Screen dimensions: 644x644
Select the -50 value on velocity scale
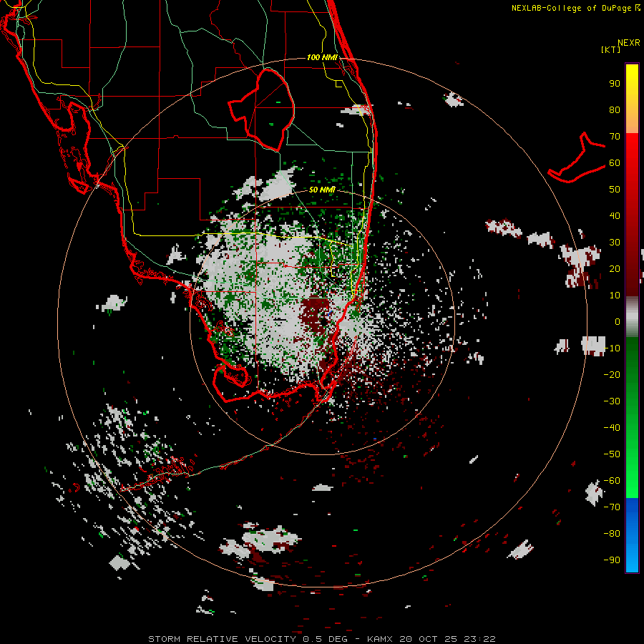[612, 454]
